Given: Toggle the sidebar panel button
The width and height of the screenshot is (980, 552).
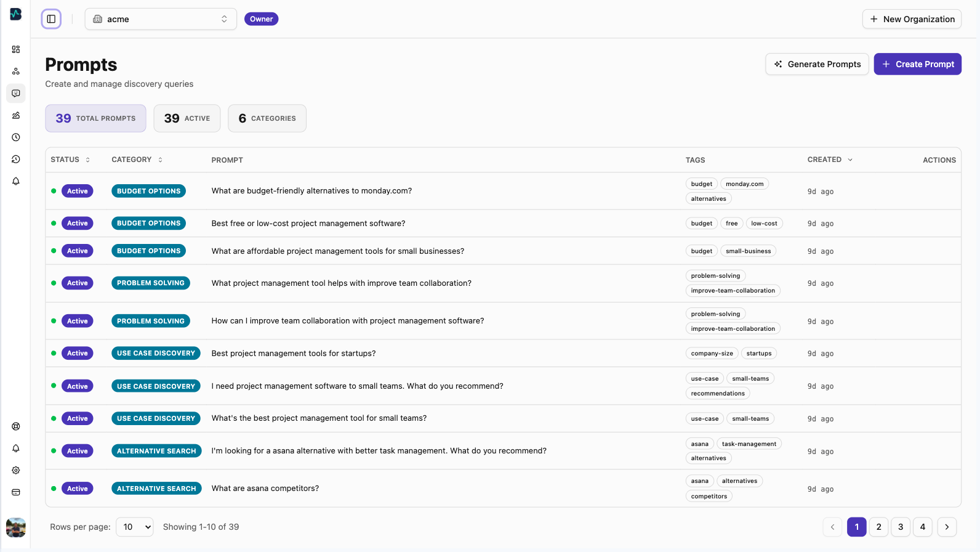Looking at the screenshot, I should tap(51, 19).
